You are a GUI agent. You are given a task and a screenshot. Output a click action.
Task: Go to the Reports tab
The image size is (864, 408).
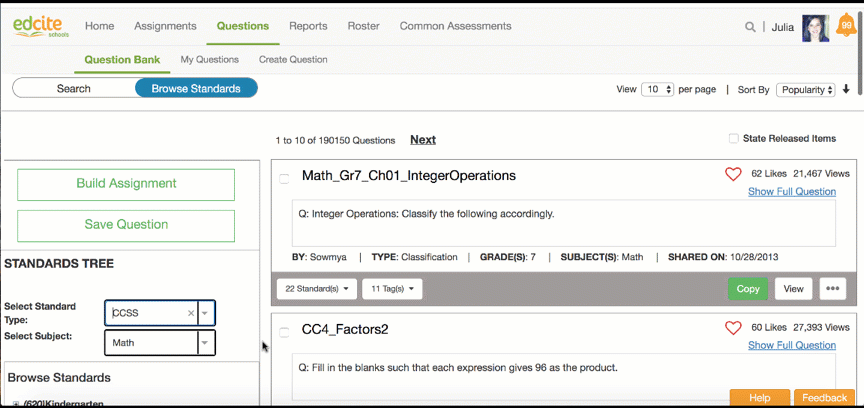[x=308, y=26]
